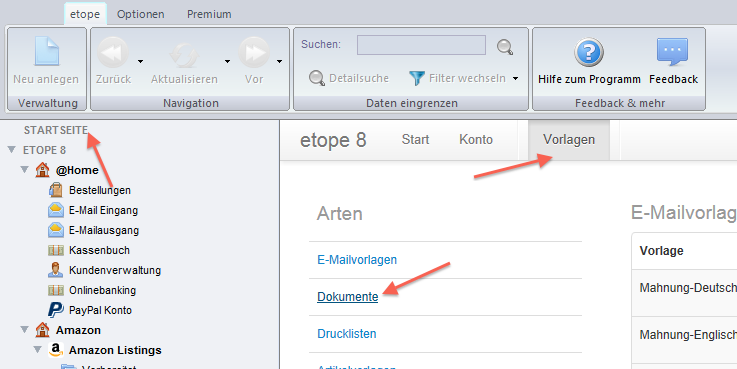
Task: Collapse the Amazon tree node
Action: pyautogui.click(x=24, y=330)
